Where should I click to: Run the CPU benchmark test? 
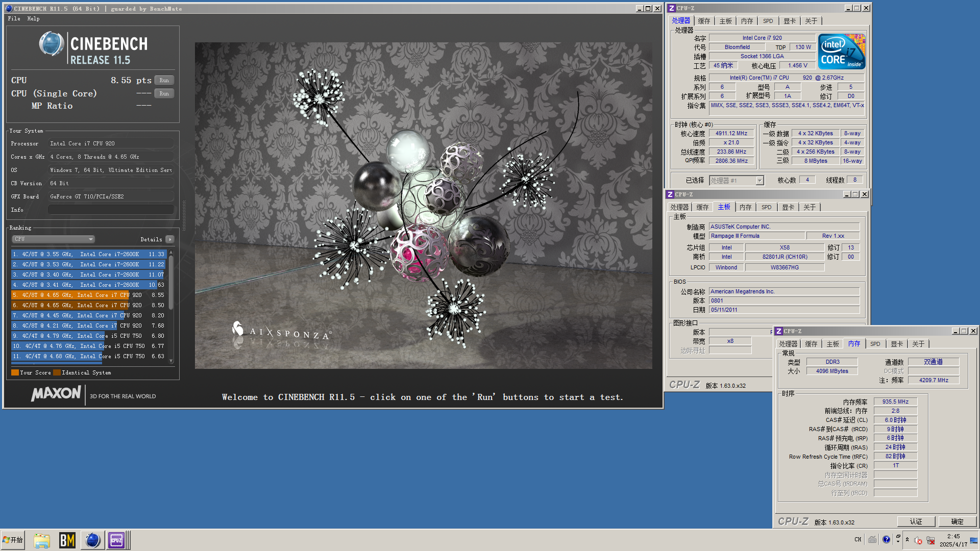[x=164, y=80]
